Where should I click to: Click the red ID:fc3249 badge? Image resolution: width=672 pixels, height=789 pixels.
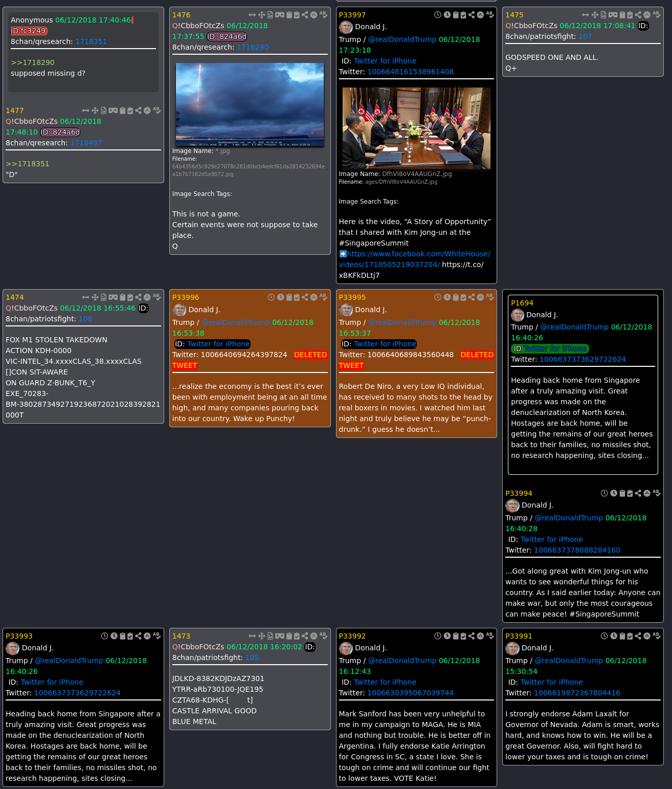(29, 31)
